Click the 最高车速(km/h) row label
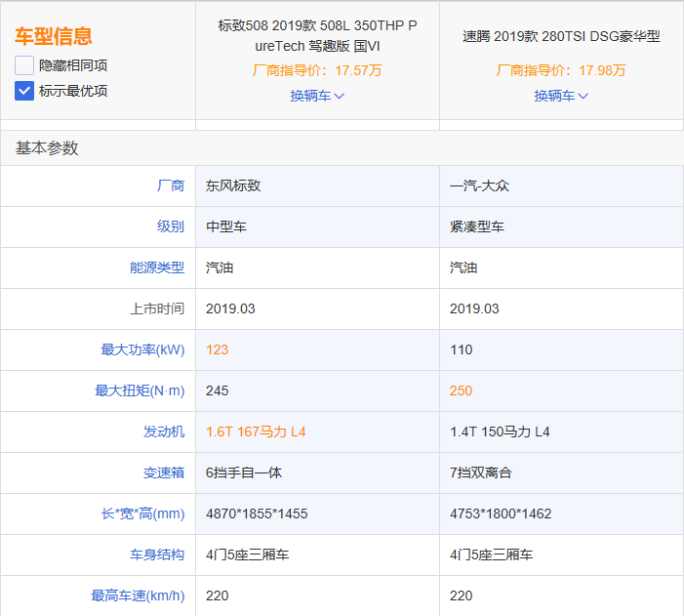 point(138,595)
